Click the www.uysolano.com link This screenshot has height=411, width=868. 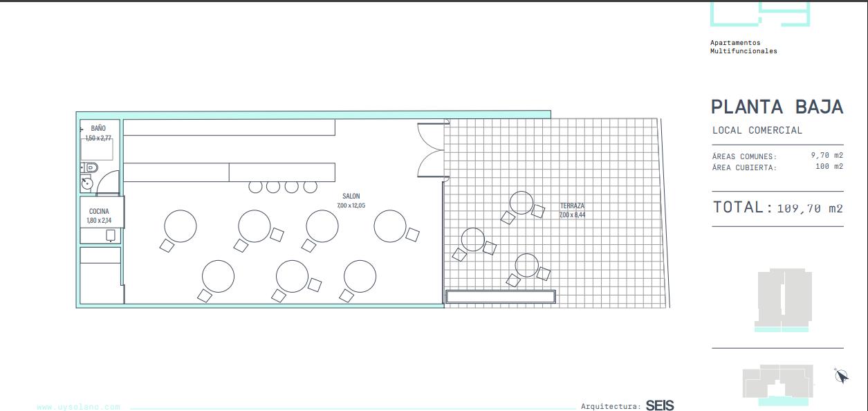click(x=78, y=407)
